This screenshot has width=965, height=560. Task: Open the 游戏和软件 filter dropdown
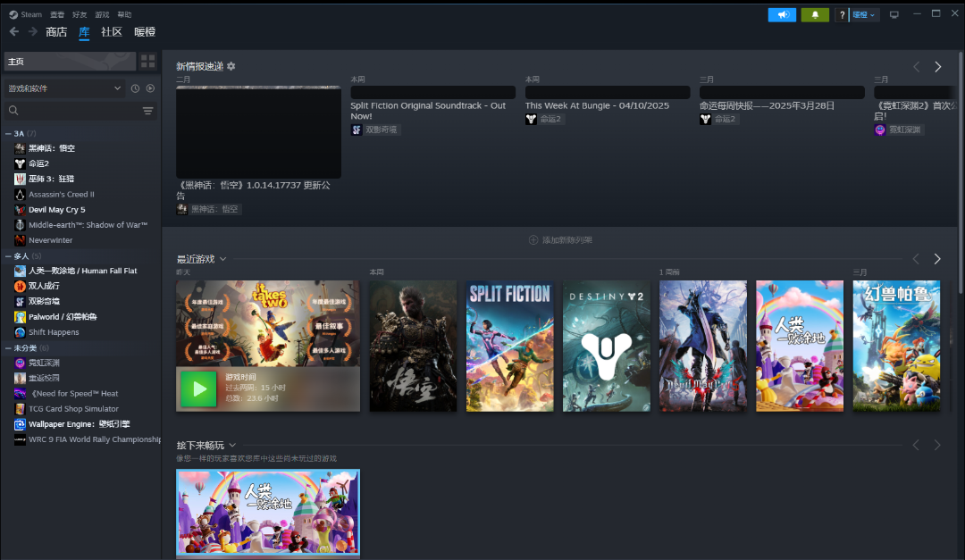point(64,88)
